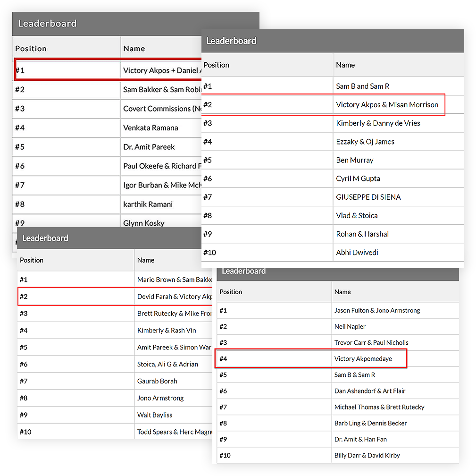Screen dimensions: 476x476
Task: Click the Name column header above 'Mario Brown'
Action: coord(174,260)
